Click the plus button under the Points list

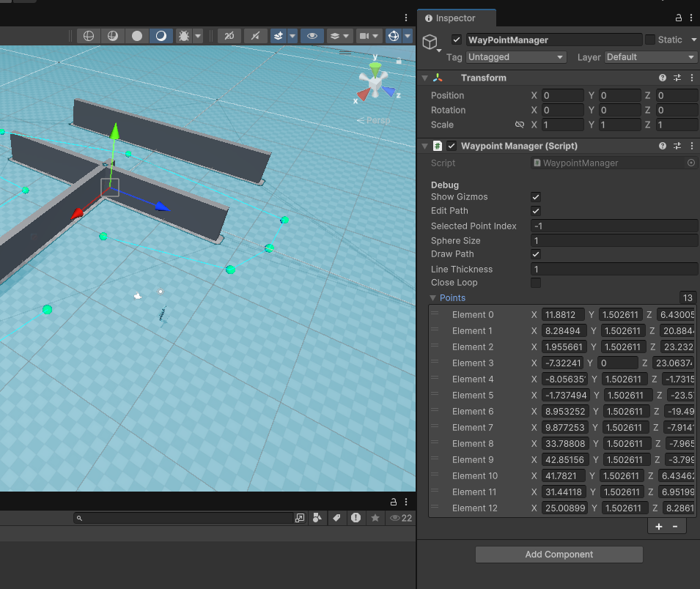click(x=657, y=525)
